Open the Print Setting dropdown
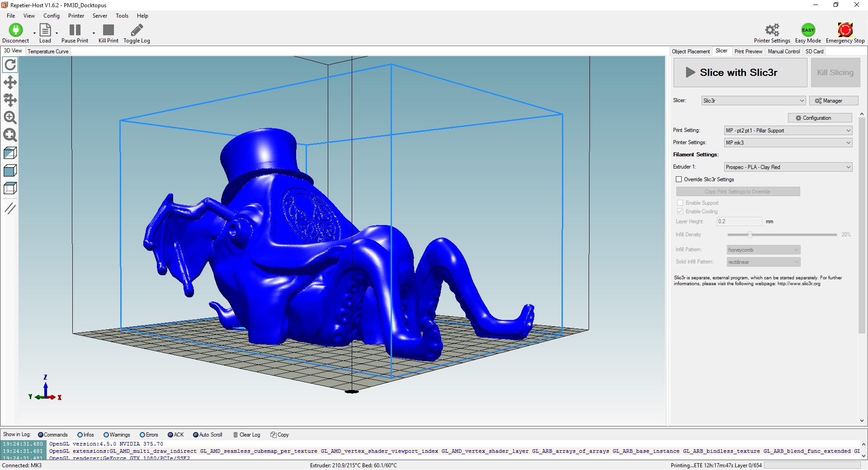Viewport: 868px width, 470px height. coord(788,131)
